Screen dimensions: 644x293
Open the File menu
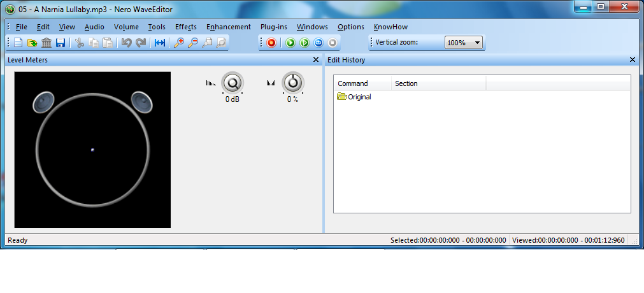coord(22,27)
